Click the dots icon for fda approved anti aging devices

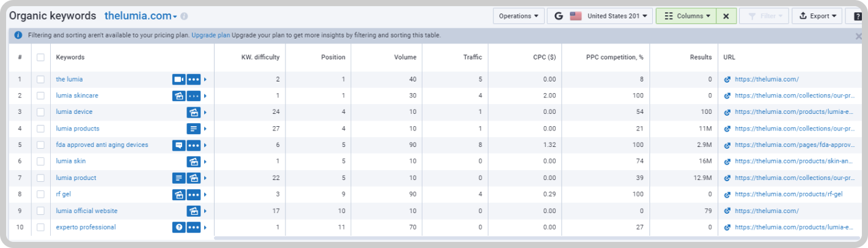[x=194, y=145]
